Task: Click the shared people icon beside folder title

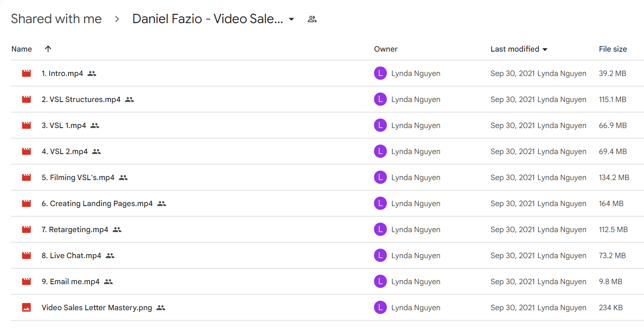Action: 312,19
